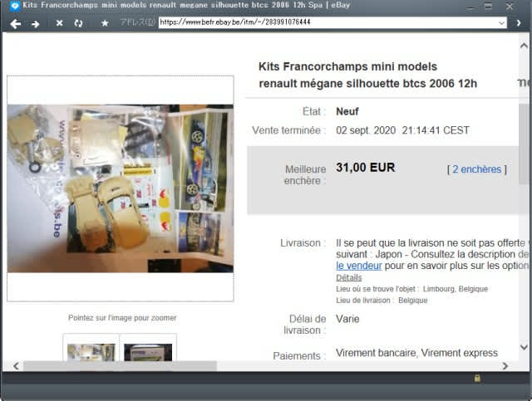This screenshot has width=532, height=401.
Task: Click the browser back arrow
Action: [15, 24]
